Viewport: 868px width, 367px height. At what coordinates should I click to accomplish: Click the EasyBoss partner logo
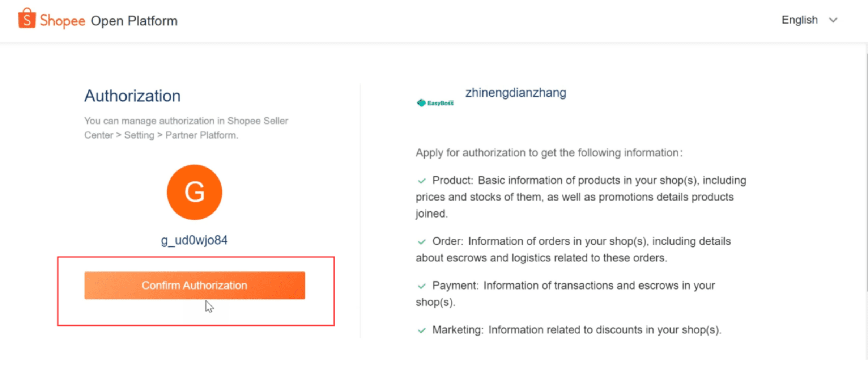(x=435, y=103)
